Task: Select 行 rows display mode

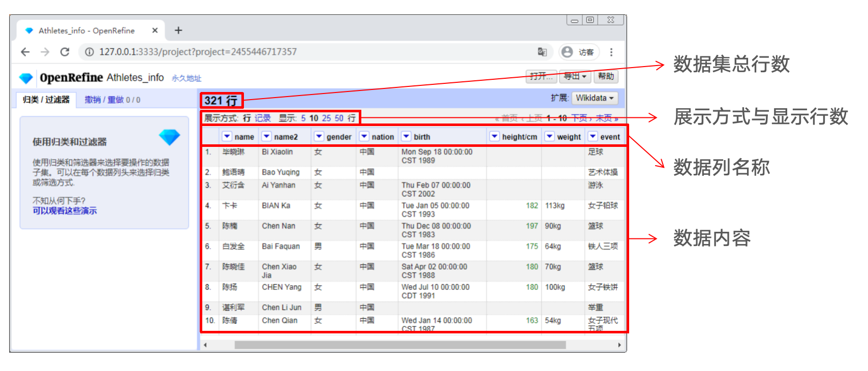Action: 246,118
